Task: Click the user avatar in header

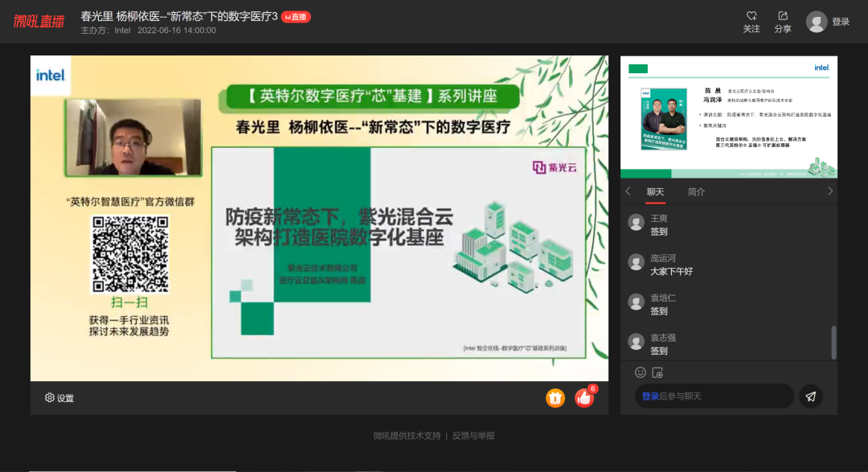Action: click(x=816, y=22)
